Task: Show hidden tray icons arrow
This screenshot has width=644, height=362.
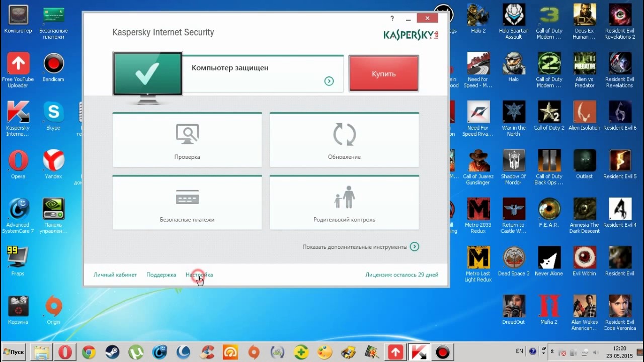Action: [552, 351]
